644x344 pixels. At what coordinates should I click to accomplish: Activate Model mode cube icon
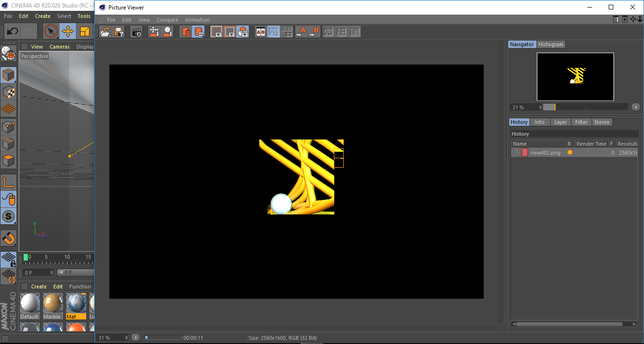8,75
